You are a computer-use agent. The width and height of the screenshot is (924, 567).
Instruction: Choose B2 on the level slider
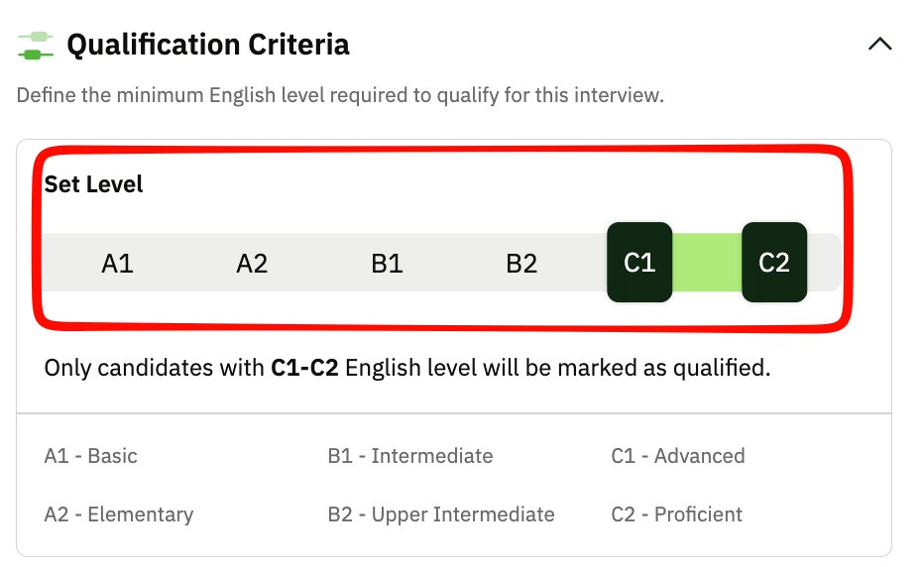pos(521,263)
